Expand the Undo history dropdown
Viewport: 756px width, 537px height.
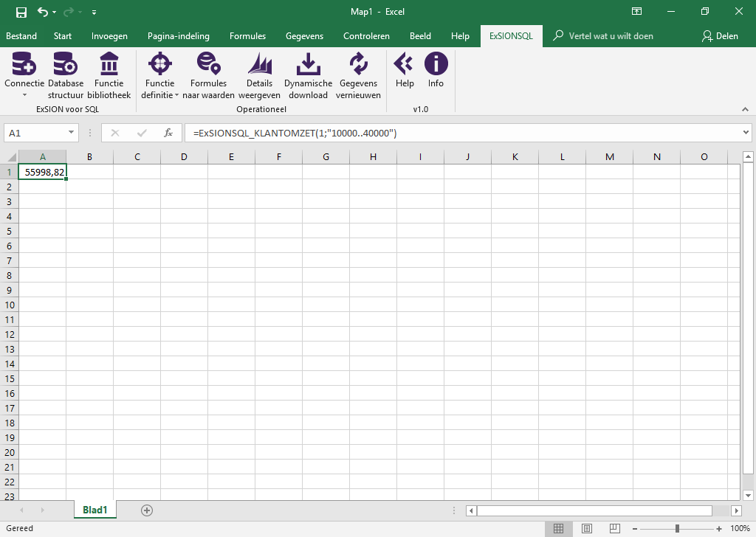click(x=54, y=12)
